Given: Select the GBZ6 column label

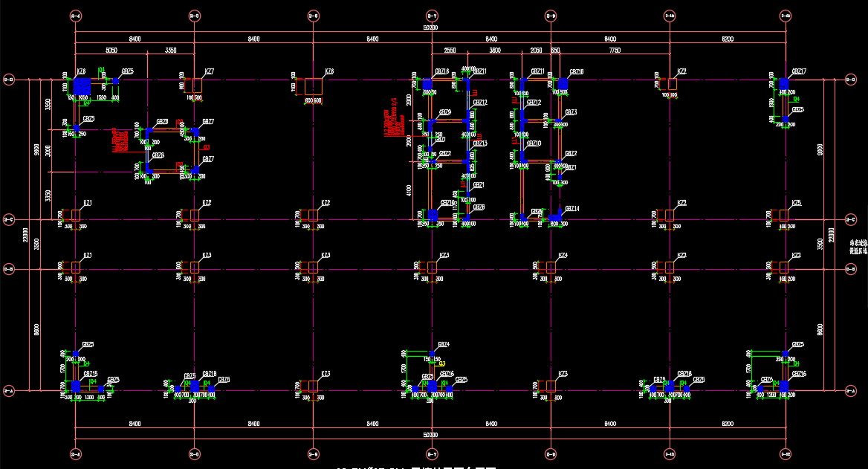Looking at the screenshot, I should 479,207.
